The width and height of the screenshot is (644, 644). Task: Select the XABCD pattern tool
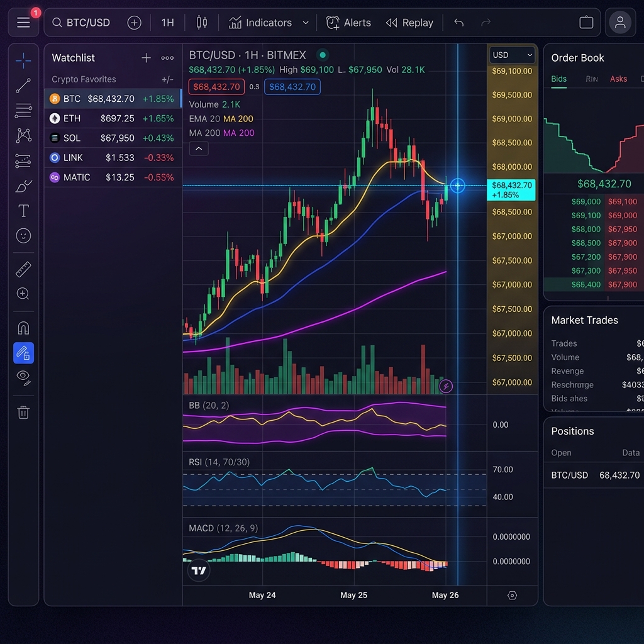pyautogui.click(x=23, y=136)
